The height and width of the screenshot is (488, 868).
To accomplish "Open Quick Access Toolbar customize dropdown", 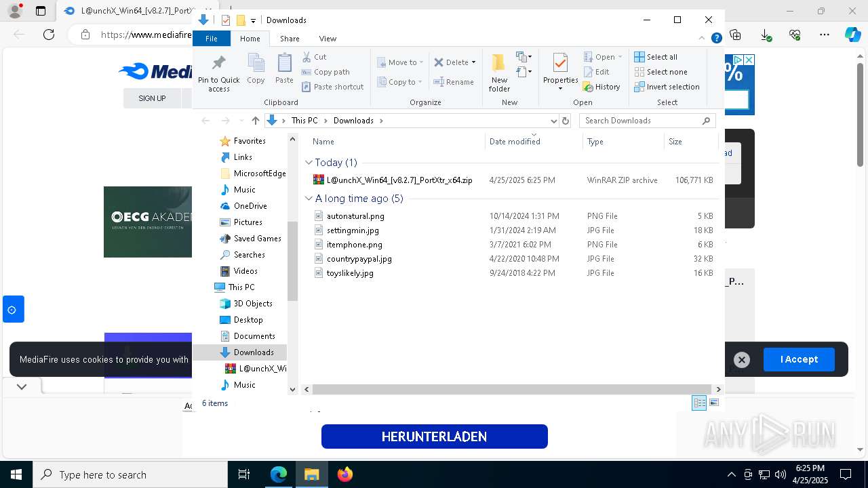I will coord(253,20).
